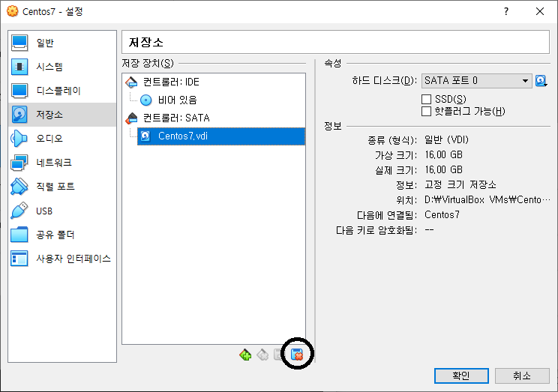Click the 일반 monitor icon

tap(19, 43)
